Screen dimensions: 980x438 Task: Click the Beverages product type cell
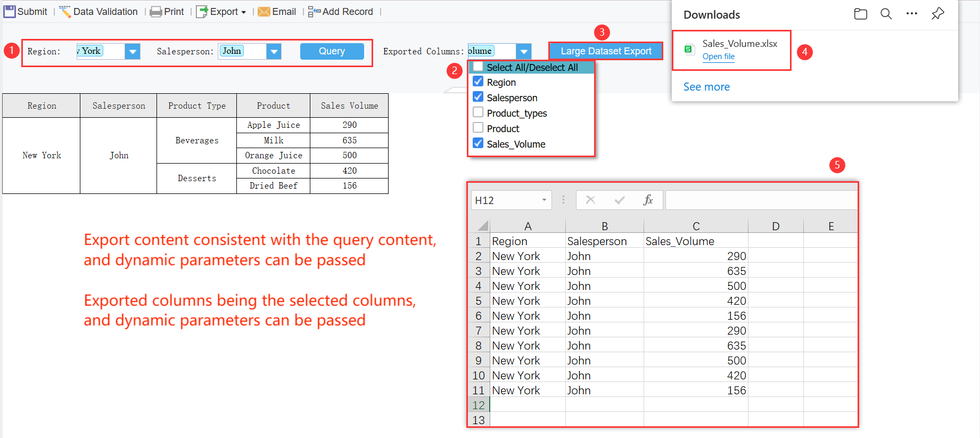(x=197, y=140)
